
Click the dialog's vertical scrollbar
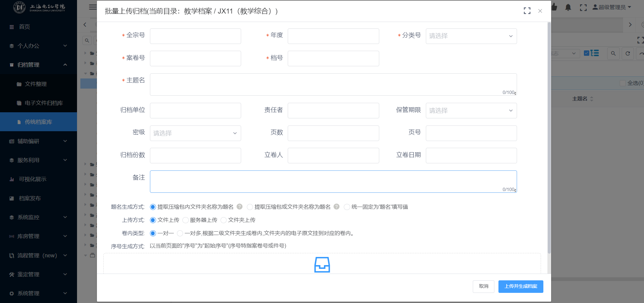(549, 135)
